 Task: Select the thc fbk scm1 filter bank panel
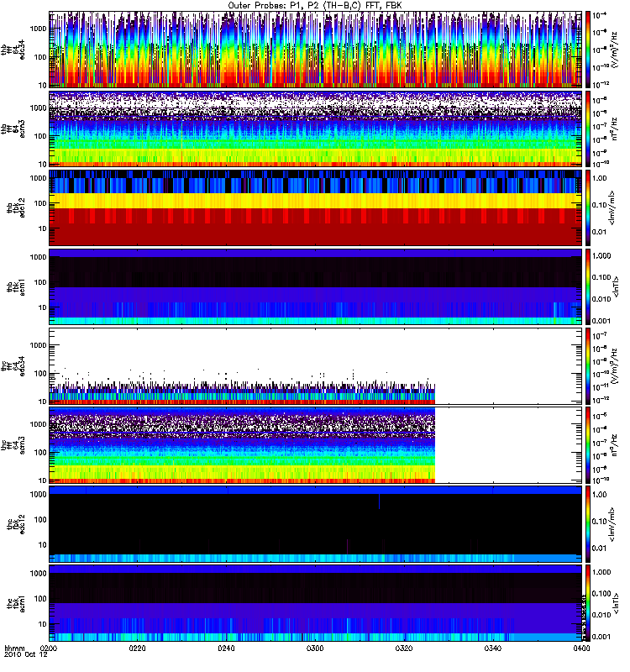click(x=316, y=603)
